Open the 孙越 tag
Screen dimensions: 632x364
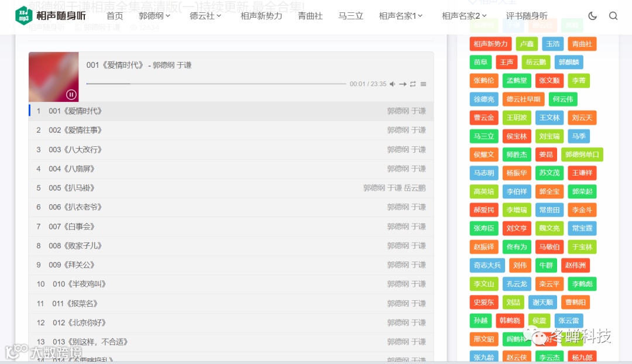480,321
